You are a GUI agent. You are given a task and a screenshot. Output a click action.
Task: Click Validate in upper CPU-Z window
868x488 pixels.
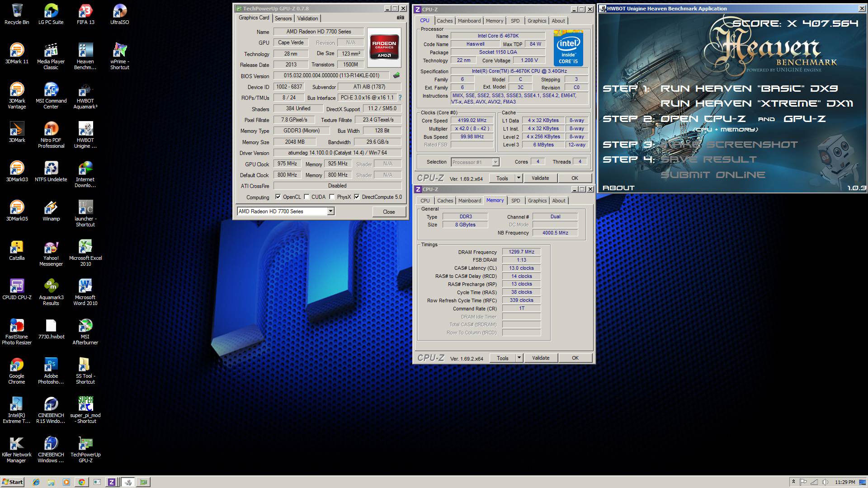pos(540,178)
